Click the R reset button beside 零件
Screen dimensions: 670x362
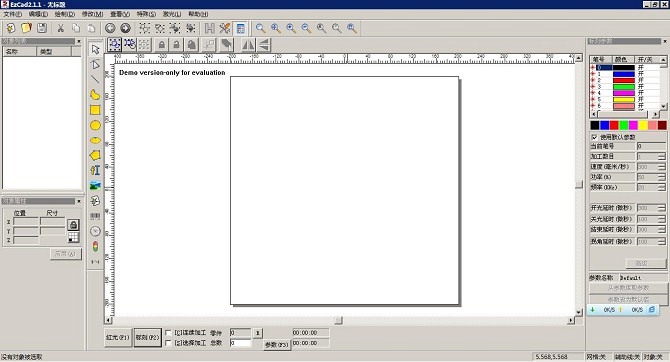(258, 333)
